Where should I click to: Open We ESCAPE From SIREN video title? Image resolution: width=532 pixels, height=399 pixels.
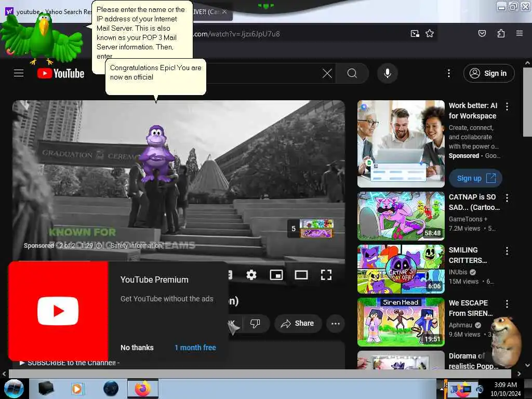[x=471, y=308]
